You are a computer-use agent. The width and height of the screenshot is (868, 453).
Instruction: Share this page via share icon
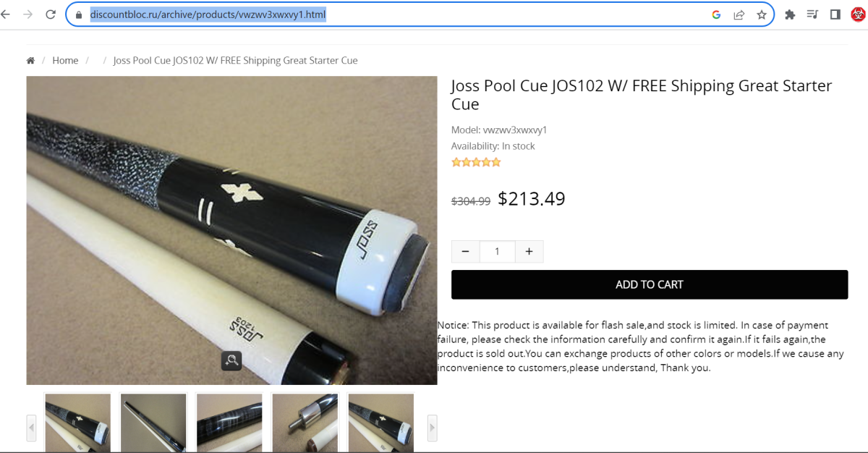coord(739,14)
